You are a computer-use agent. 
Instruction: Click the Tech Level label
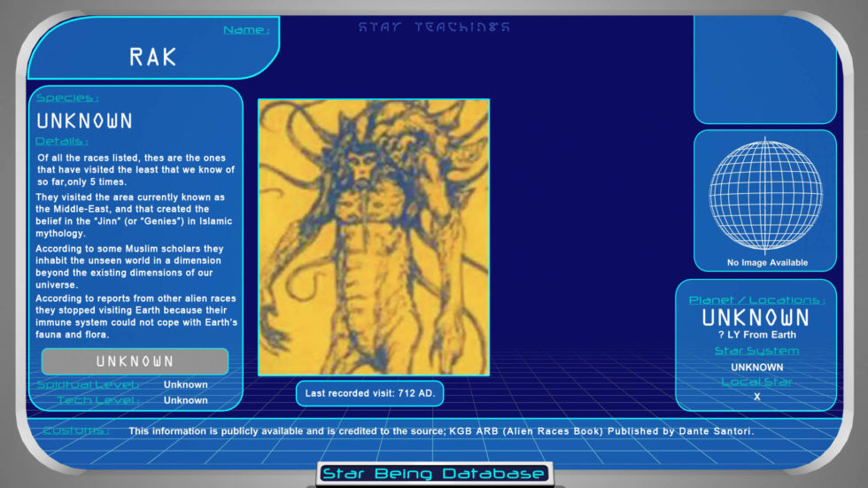[x=98, y=400]
